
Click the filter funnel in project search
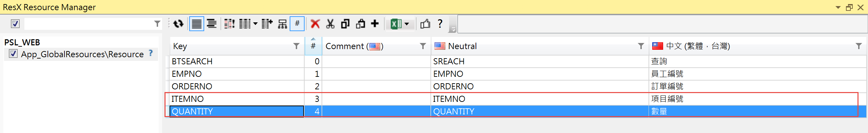pos(157,24)
